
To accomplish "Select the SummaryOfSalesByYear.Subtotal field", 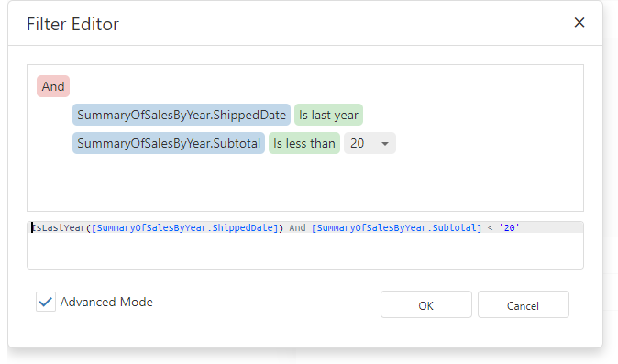I will (x=169, y=143).
